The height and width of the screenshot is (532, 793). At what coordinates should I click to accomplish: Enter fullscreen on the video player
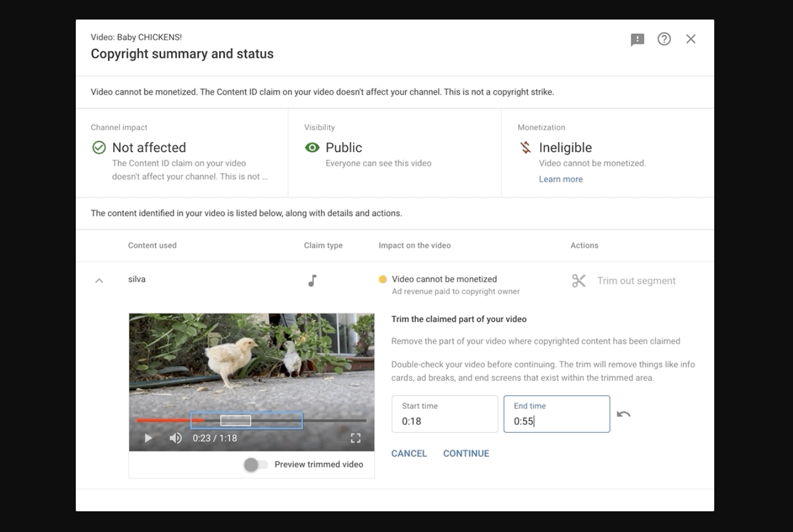355,438
